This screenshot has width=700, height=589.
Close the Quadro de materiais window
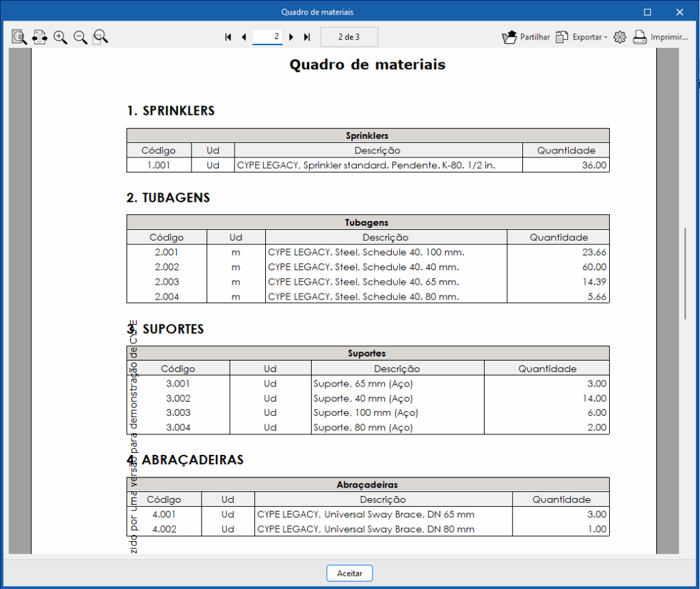click(x=679, y=12)
